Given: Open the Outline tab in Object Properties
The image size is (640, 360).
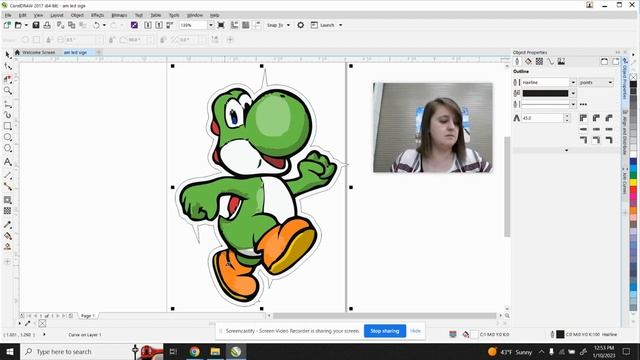Looking at the screenshot, I should pos(517,62).
